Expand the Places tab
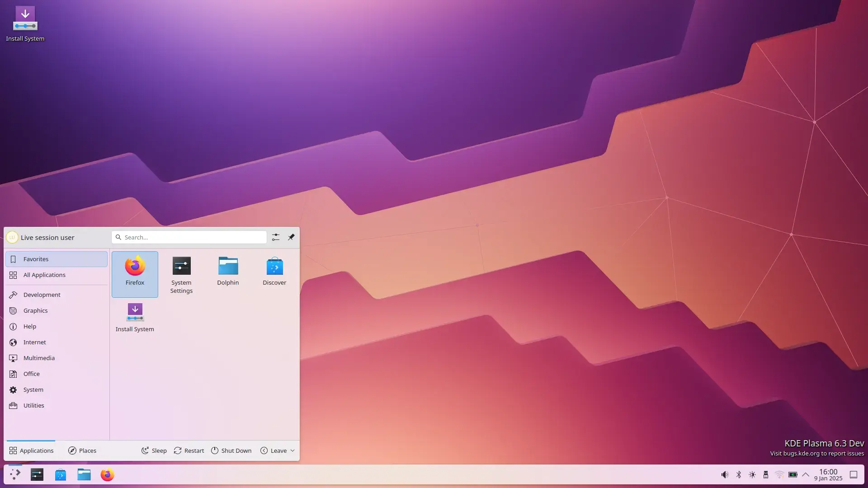The width and height of the screenshot is (868, 488). (82, 450)
